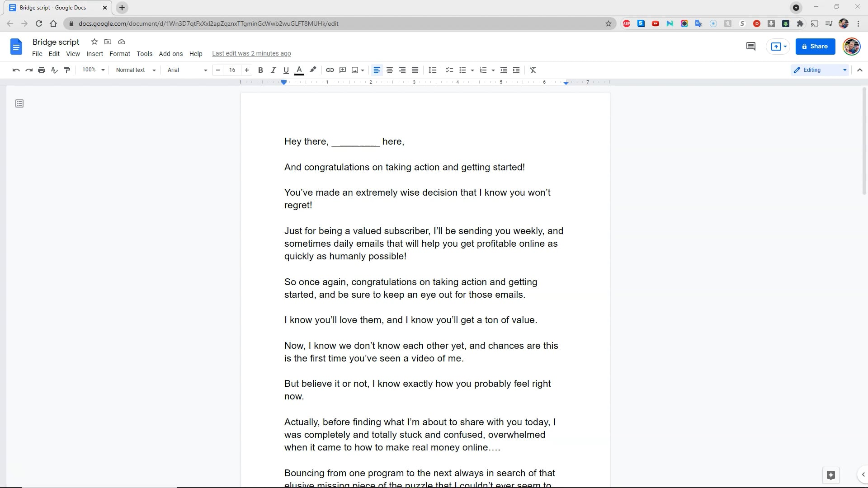Click the blue Share button
Screen dimensions: 868x488
(x=815, y=46)
